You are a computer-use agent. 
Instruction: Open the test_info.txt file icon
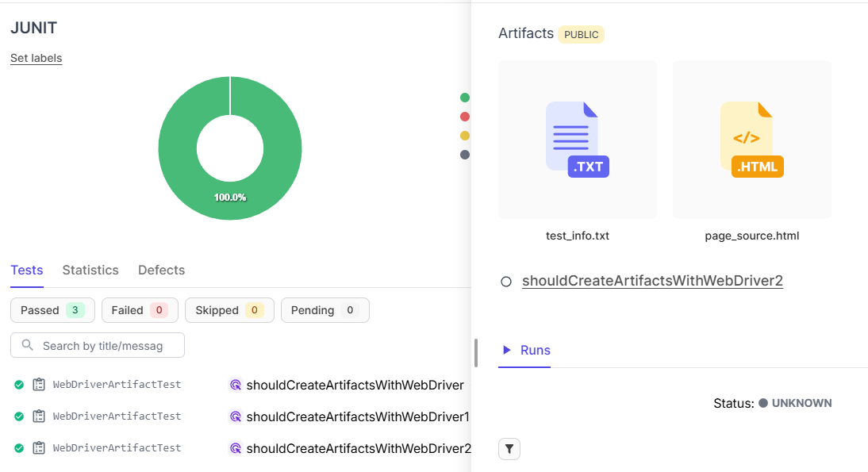click(x=577, y=140)
